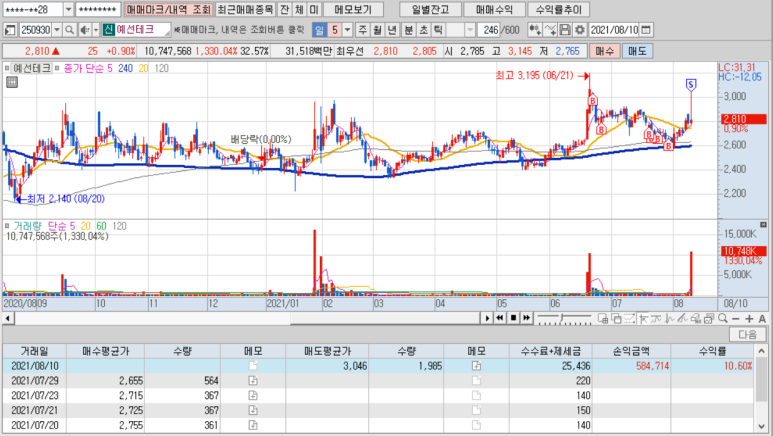Open buy memo icon on 2021/07/20 row

click(x=253, y=425)
